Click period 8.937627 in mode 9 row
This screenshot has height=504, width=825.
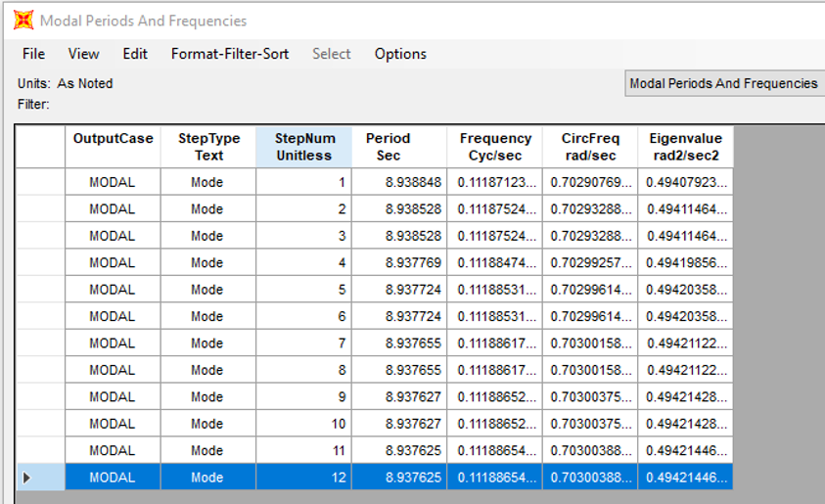399,396
